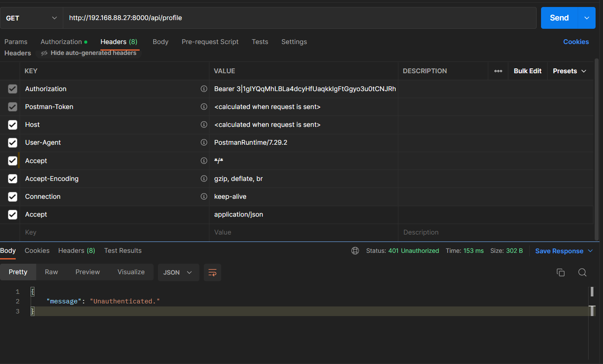This screenshot has height=364, width=603.
Task: Uncheck the Connection header checkbox
Action: (x=13, y=197)
